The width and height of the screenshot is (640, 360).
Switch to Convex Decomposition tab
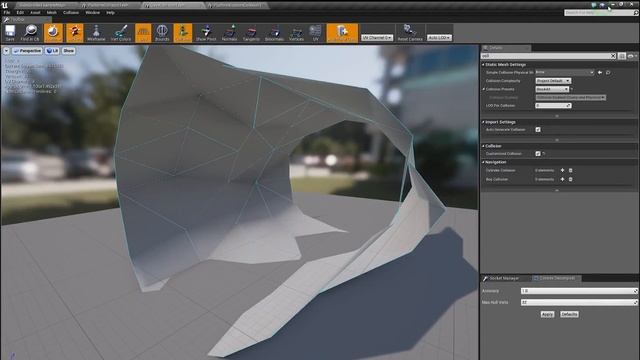(x=557, y=278)
